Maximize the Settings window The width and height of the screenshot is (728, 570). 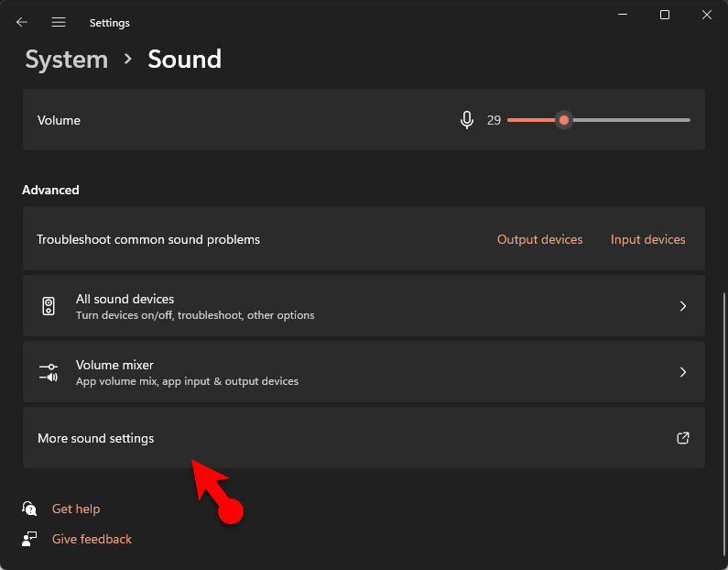click(x=665, y=15)
